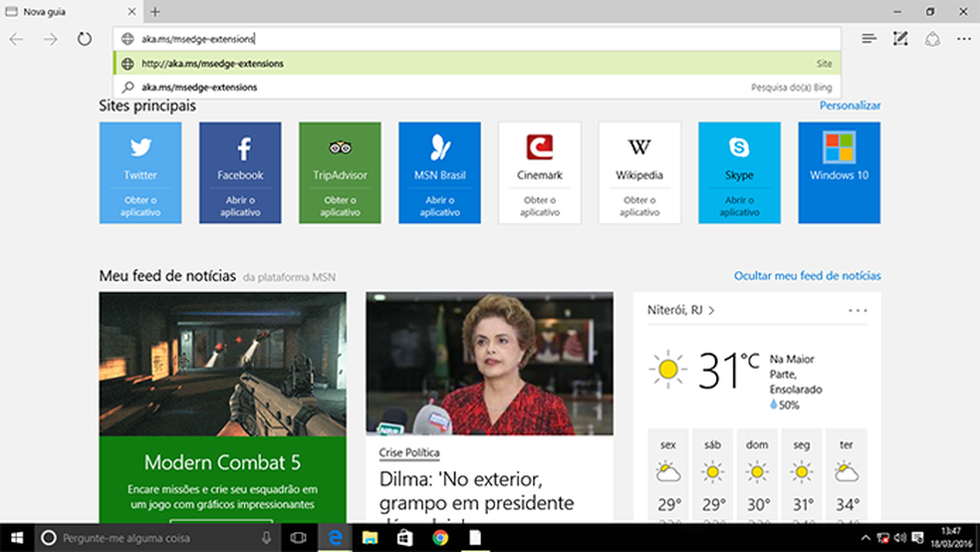This screenshot has height=552, width=980.
Task: Click Abrir o aplicativo under Facebook
Action: (240, 206)
